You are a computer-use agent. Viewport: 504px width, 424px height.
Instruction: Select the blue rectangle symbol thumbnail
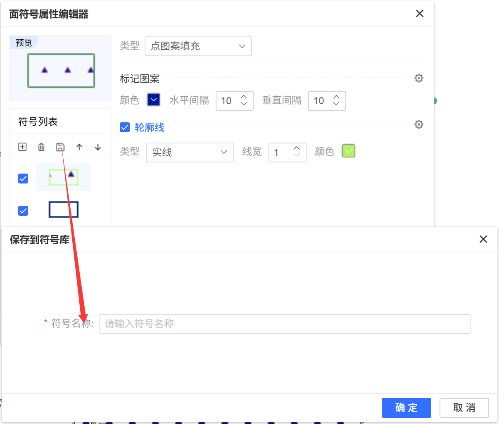click(x=64, y=210)
